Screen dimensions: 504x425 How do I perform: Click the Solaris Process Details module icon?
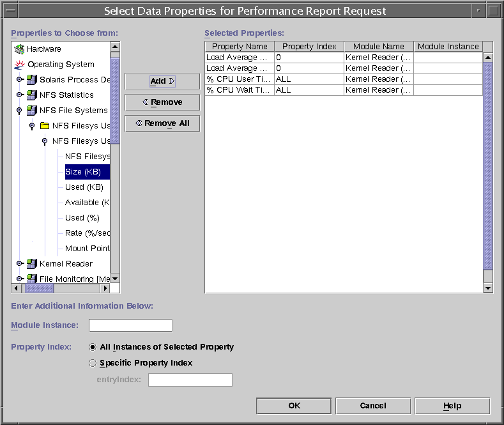31,79
